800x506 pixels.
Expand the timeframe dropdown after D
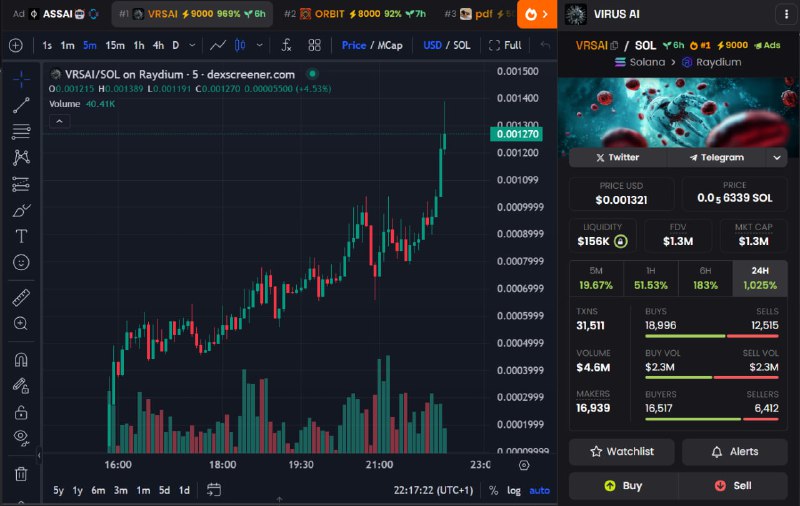(x=192, y=45)
